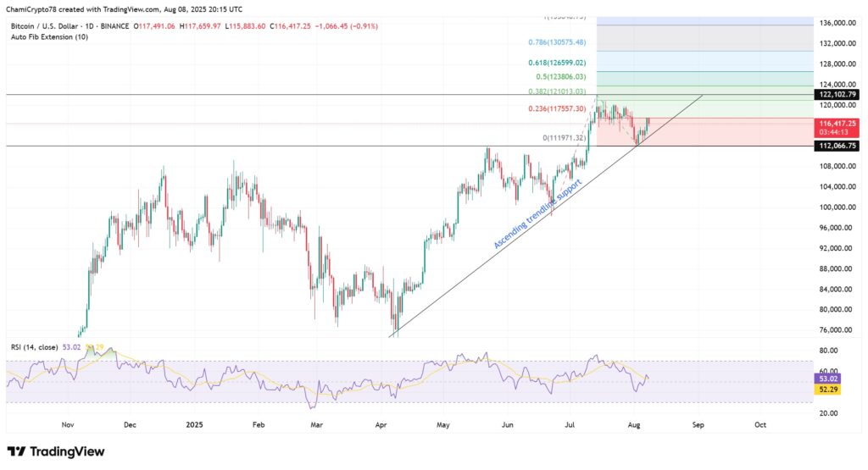
Task: Open the RSI (14, close) indicator legend
Action: coord(34,347)
